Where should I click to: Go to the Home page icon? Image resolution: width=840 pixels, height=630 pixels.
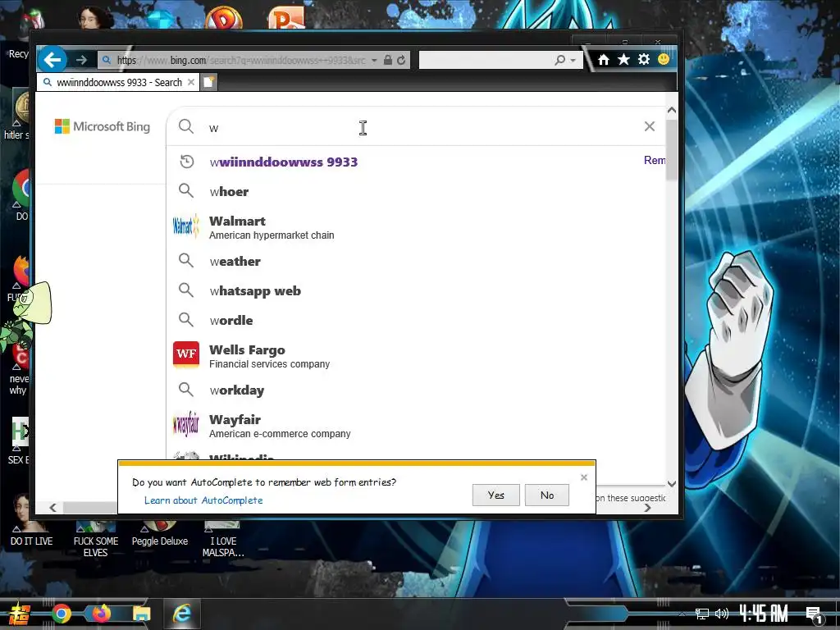pos(604,59)
